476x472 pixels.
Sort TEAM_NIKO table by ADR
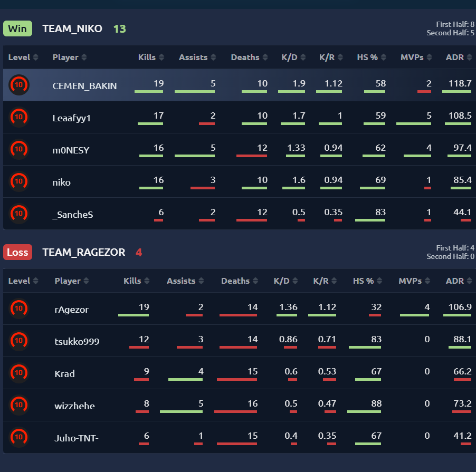(459, 57)
